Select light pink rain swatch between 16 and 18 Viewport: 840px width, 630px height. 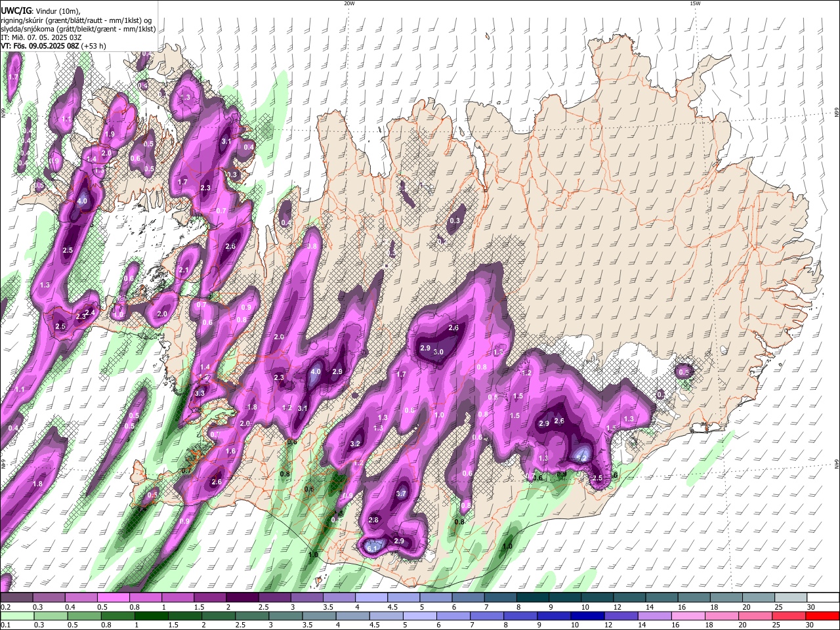pos(688,616)
